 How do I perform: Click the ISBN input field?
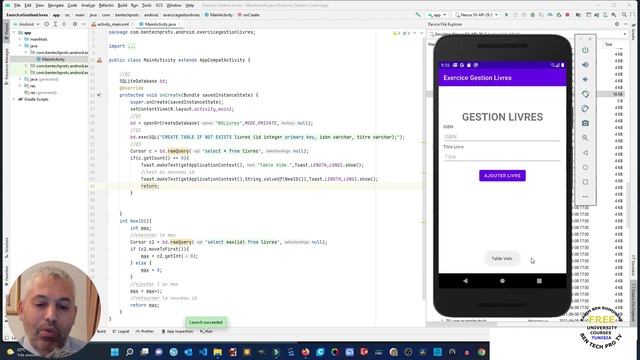point(502,137)
